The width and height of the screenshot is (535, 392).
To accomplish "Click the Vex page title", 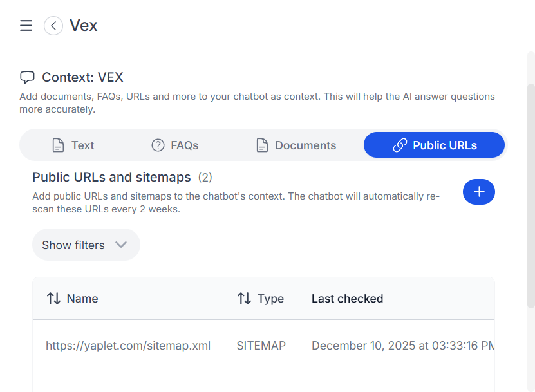I will (84, 26).
